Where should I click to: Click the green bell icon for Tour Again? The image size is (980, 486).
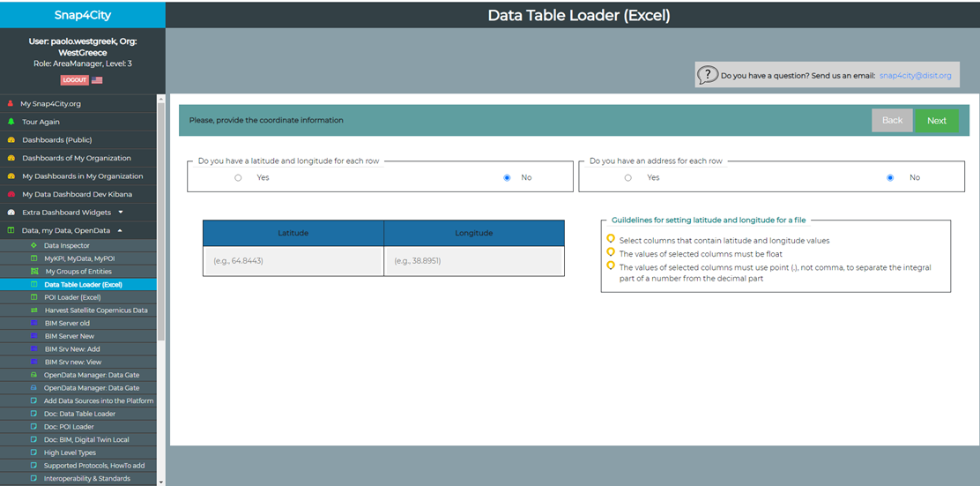[x=11, y=122]
